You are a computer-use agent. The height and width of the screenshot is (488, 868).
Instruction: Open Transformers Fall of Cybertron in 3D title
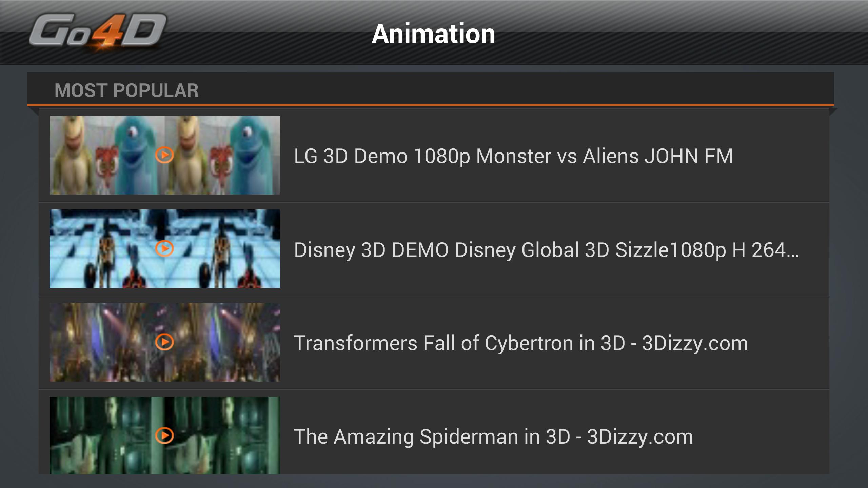521,343
